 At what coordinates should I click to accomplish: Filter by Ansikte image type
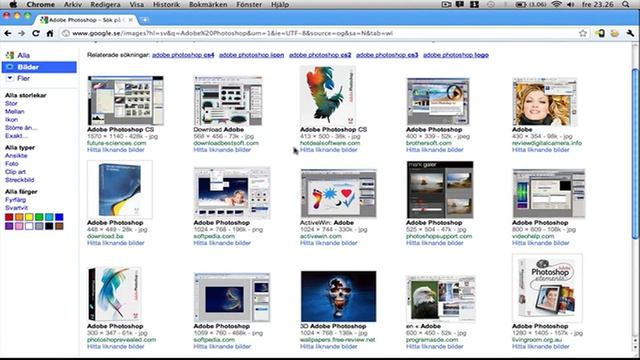16,156
